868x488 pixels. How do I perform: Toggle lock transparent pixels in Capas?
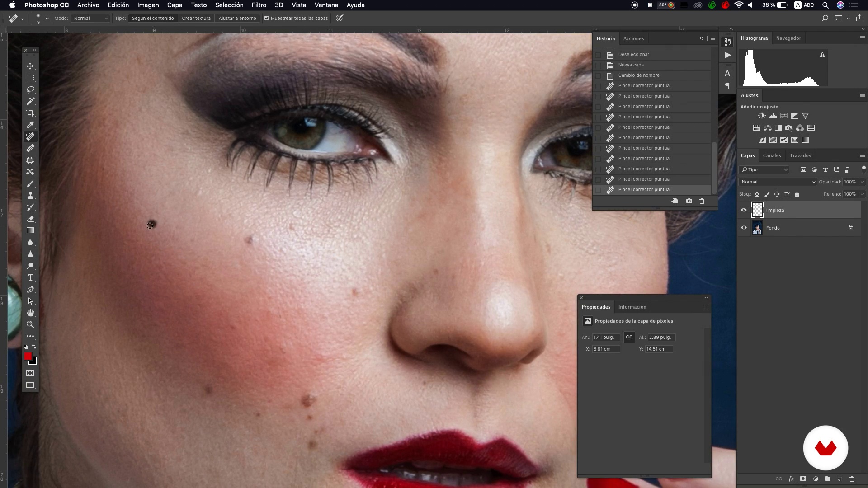pos(757,194)
